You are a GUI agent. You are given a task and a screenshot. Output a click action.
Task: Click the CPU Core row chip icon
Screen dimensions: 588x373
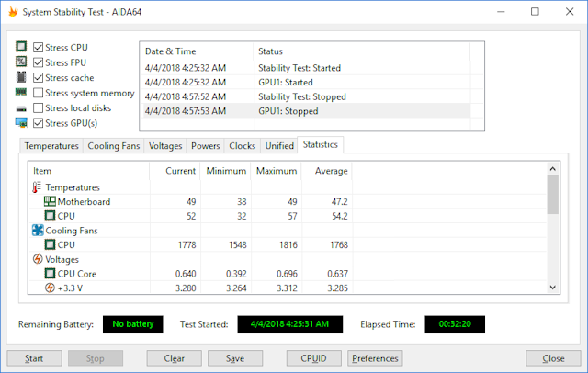point(50,274)
